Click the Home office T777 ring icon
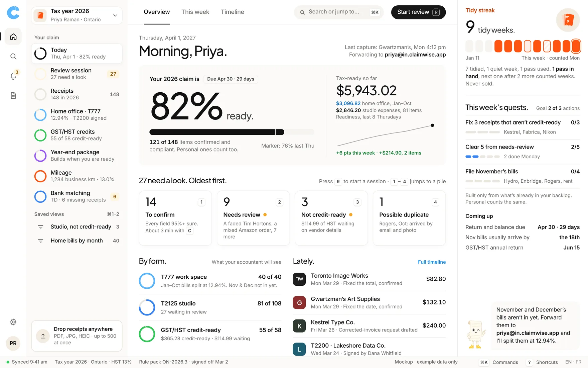The image size is (588, 368). coord(40,115)
